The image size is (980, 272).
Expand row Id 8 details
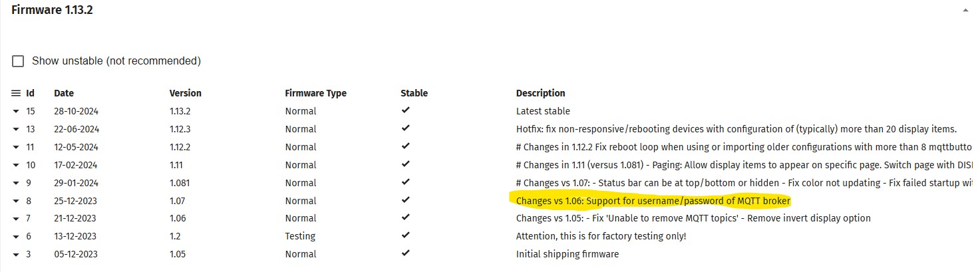click(x=17, y=202)
